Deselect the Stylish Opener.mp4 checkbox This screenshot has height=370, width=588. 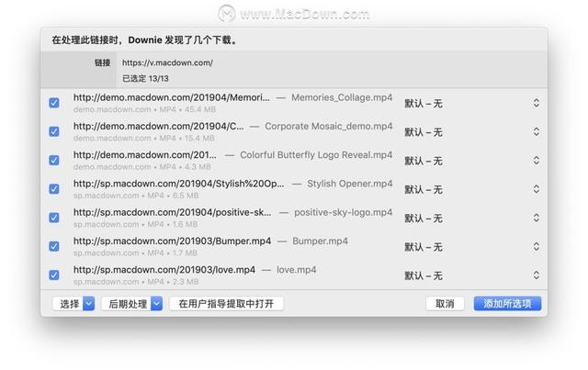[x=54, y=189]
